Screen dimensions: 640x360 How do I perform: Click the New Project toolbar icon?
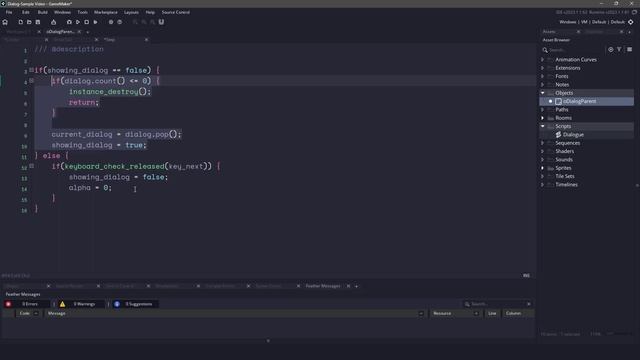(x=20, y=22)
